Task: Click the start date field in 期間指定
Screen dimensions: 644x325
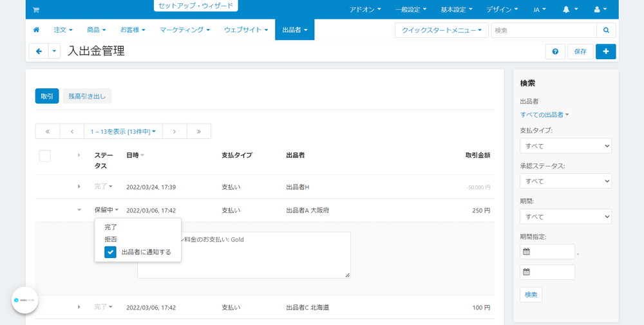Action: tap(547, 252)
